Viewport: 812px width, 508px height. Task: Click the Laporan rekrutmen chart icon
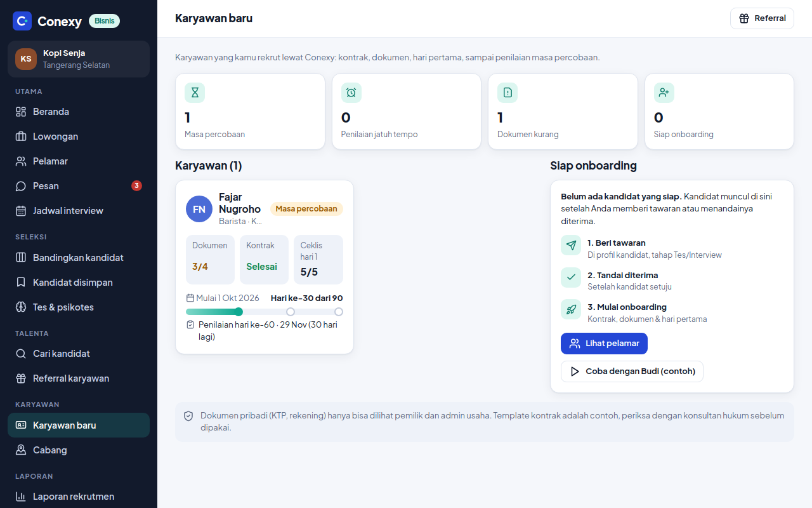[x=21, y=497]
